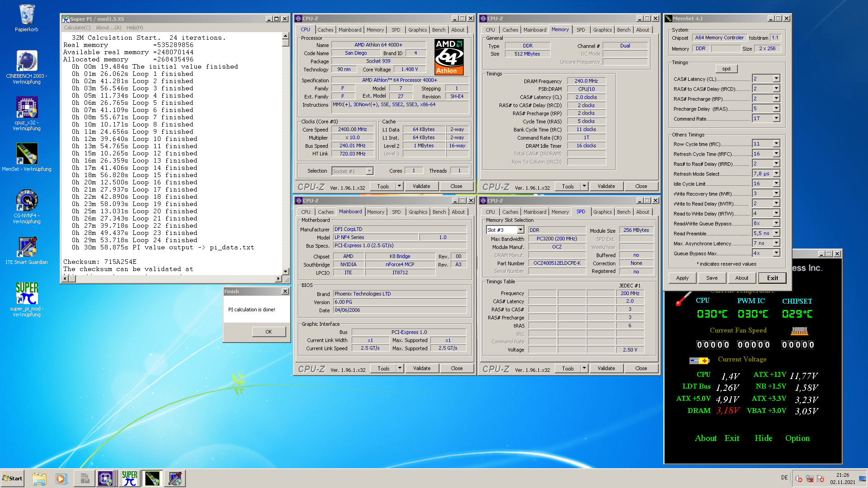This screenshot has width=868, height=488.
Task: Click the MemSet 4.1 title bar icon
Action: coord(669,19)
